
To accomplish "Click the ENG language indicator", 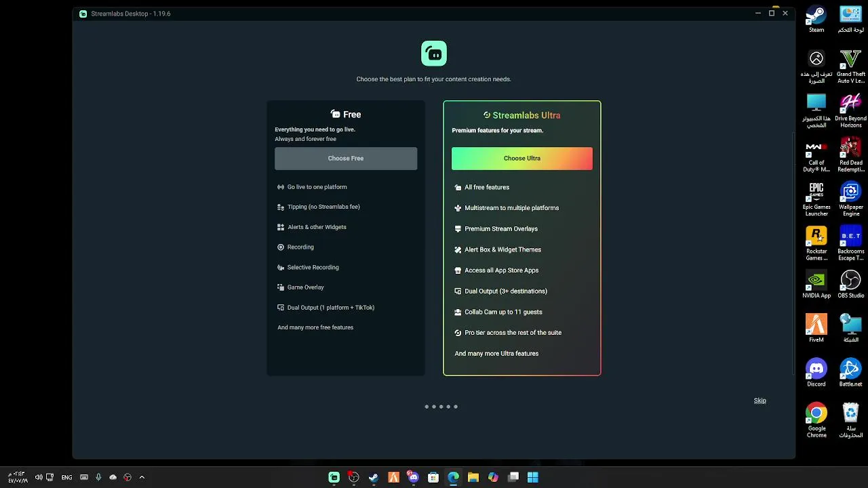I will point(66,477).
